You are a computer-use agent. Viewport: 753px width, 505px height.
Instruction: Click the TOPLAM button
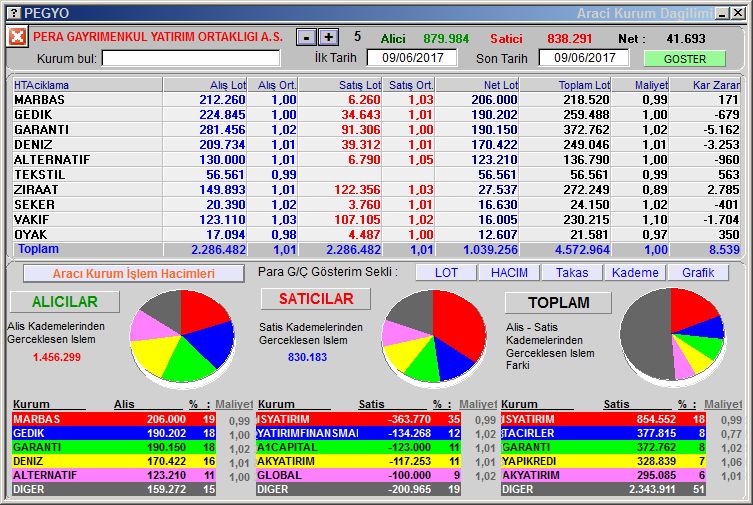559,302
